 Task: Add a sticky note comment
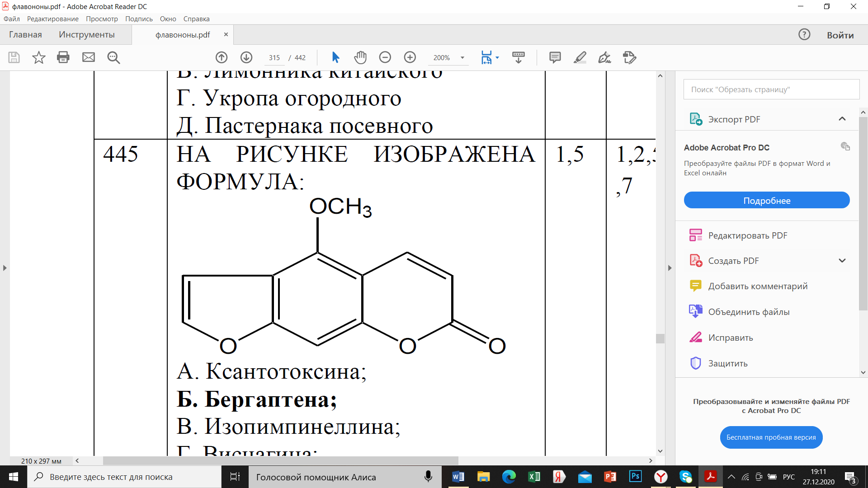[x=555, y=57]
